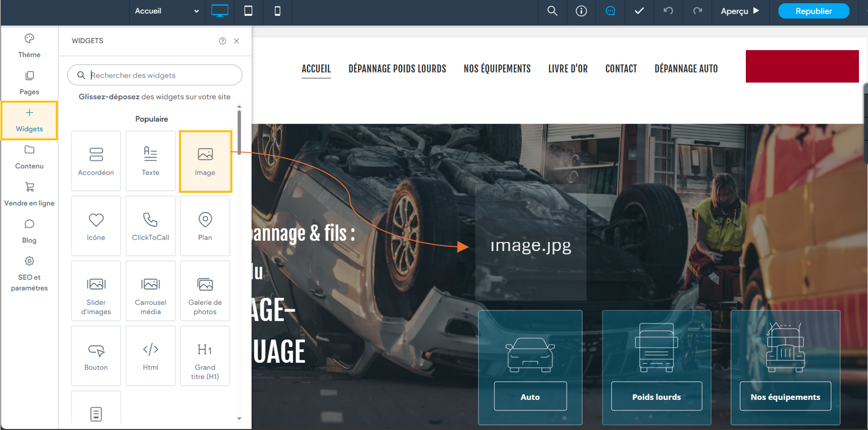Switch to mobile phone view

[277, 10]
